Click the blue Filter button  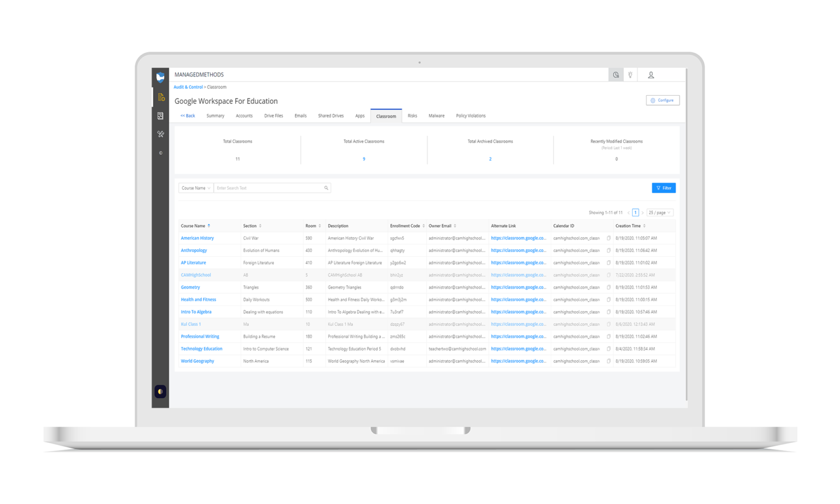click(663, 187)
